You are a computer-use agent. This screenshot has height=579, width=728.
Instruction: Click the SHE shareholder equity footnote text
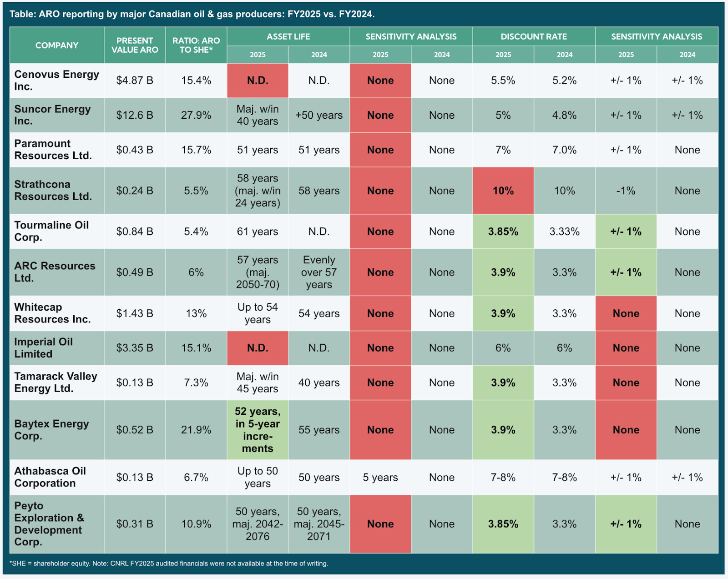click(168, 564)
